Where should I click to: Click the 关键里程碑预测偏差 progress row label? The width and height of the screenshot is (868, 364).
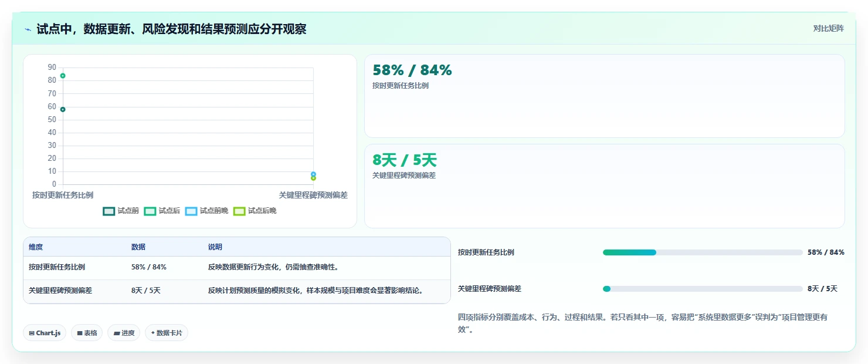click(490, 289)
